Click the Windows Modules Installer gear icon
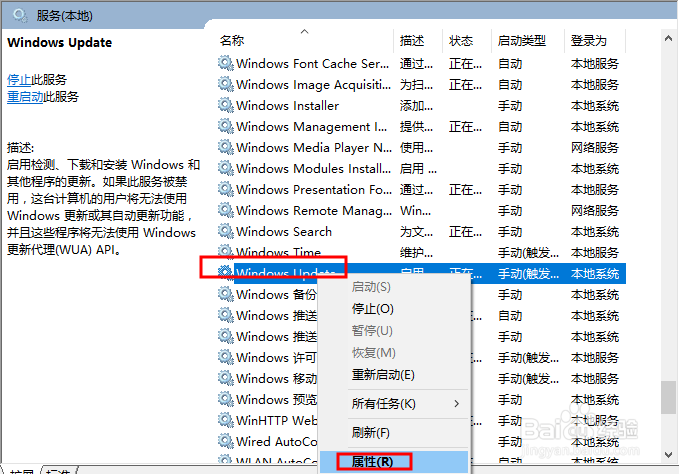 point(226,168)
